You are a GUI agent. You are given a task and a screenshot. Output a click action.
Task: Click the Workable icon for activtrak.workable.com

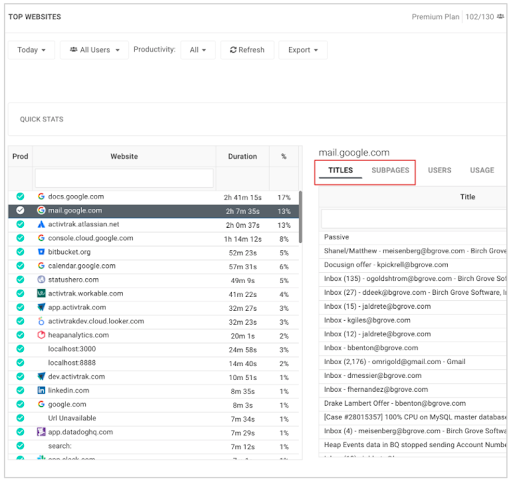pos(41,293)
